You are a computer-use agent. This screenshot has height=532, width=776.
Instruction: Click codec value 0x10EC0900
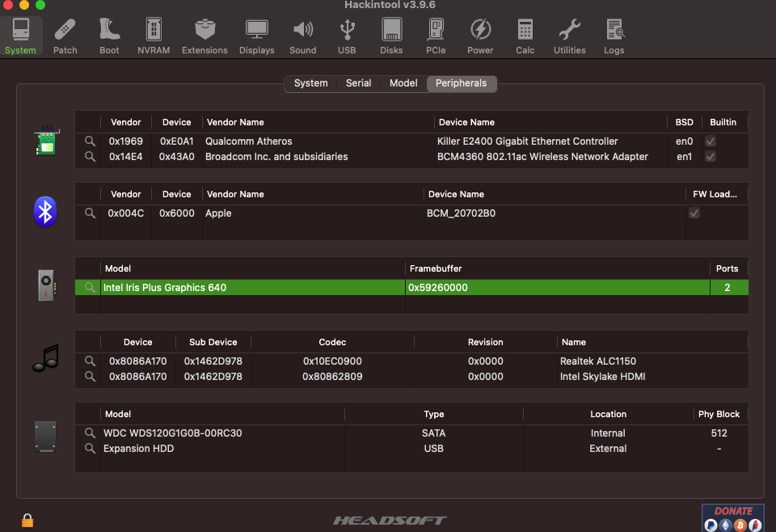(x=332, y=361)
